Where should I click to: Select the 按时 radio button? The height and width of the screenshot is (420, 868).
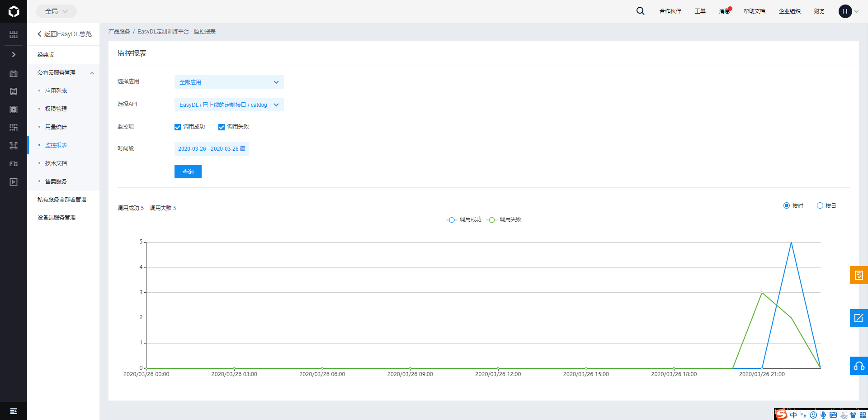787,205
